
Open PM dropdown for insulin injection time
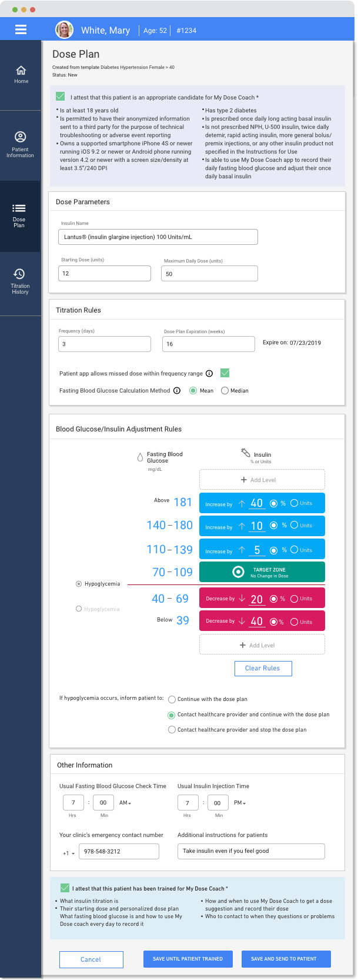(240, 803)
